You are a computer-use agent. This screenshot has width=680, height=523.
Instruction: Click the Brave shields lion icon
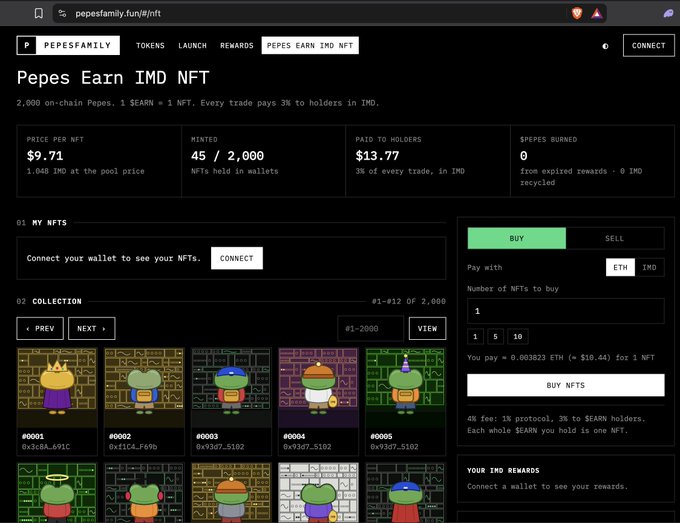(x=577, y=13)
